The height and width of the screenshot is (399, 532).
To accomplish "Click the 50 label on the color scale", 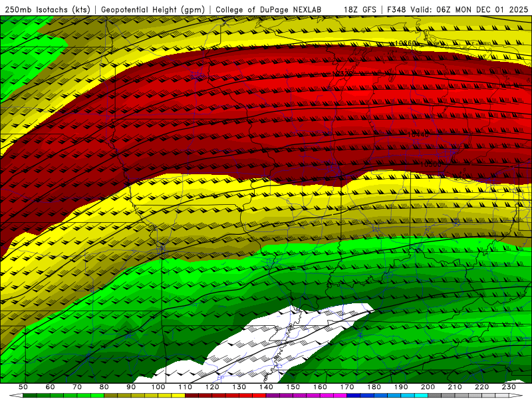I will pyautogui.click(x=23, y=387).
